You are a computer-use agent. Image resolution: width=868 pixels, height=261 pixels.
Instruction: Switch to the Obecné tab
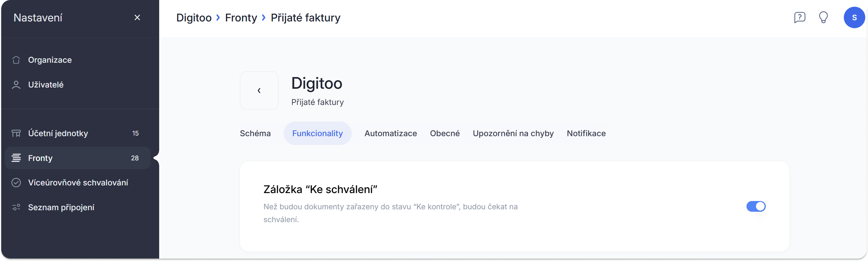pos(445,133)
